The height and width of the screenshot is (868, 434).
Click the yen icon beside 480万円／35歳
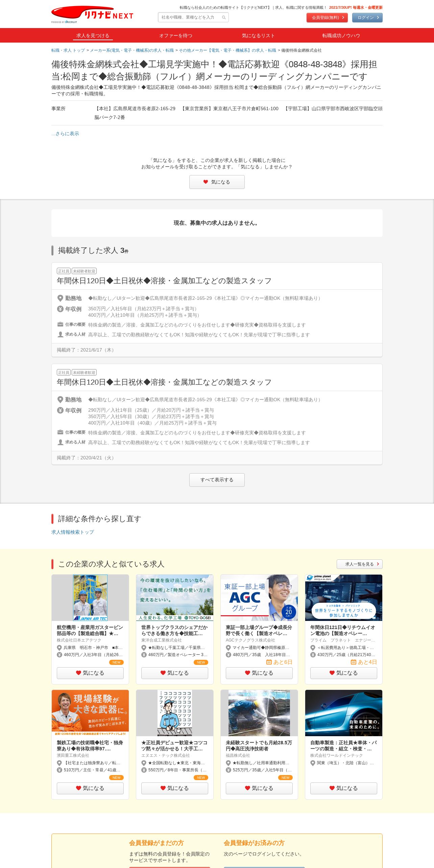tap(228, 655)
